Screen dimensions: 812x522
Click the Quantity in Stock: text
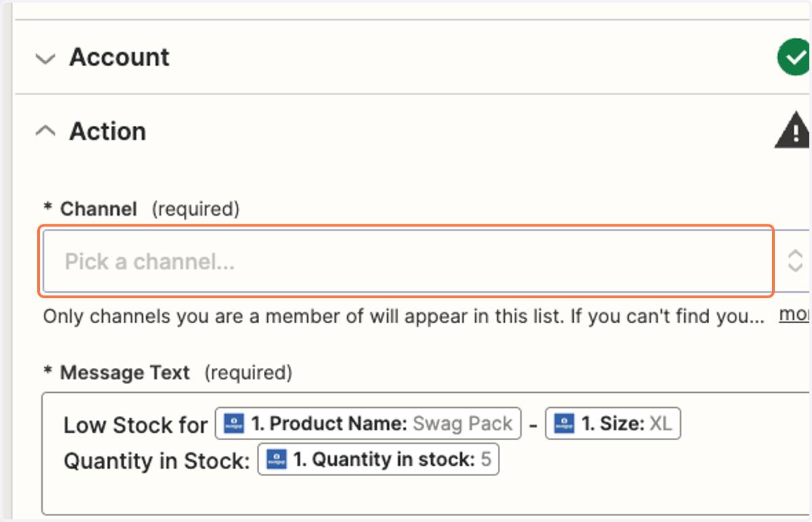(x=157, y=461)
